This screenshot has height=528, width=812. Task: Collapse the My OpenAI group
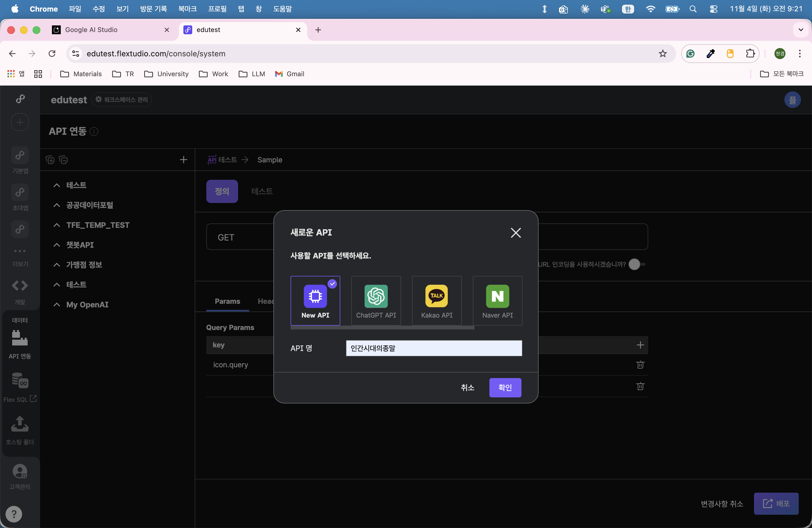click(x=57, y=305)
